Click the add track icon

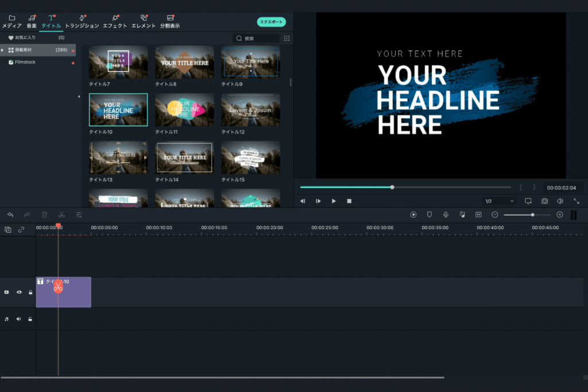8,229
